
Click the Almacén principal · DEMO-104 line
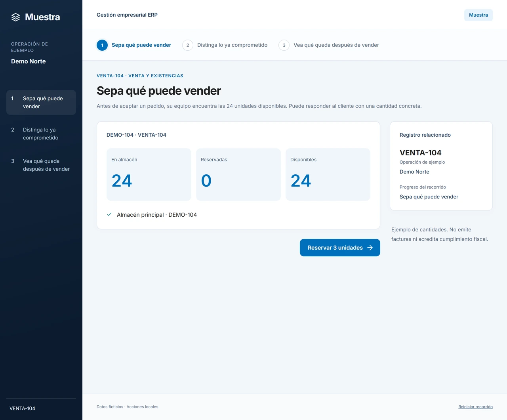click(x=157, y=215)
